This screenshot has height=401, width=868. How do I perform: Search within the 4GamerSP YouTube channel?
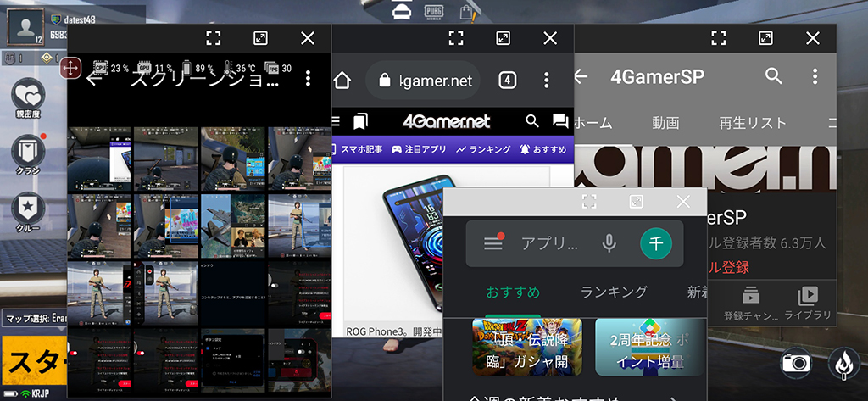click(x=773, y=76)
